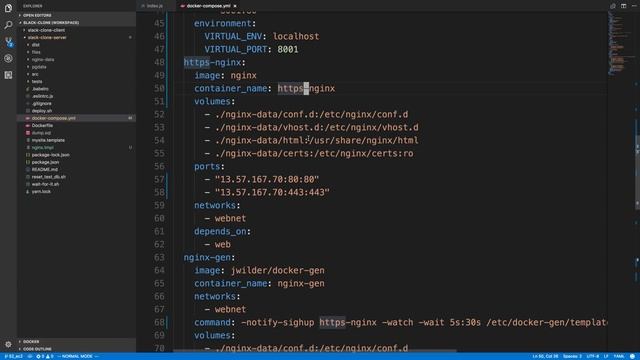Open the .gitignore file
Screen dimensions: 640x360
pos(41,103)
